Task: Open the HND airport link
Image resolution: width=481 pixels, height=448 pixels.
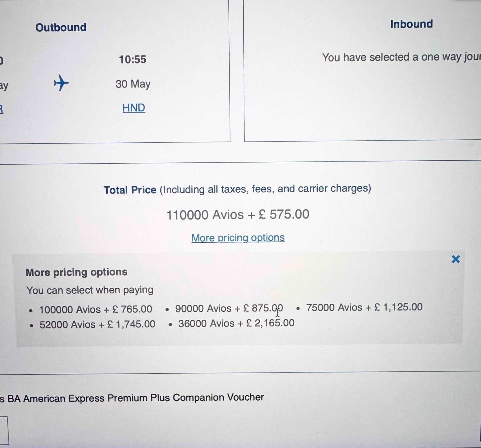Action: (133, 108)
